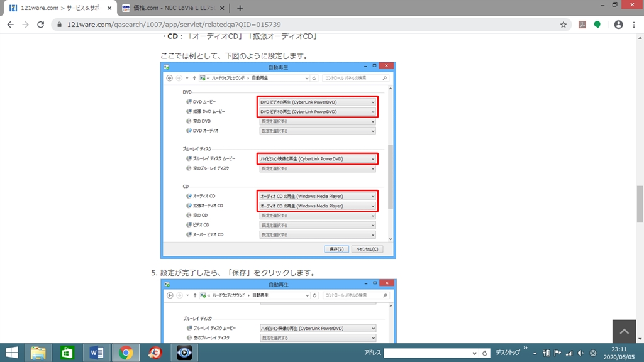Close the 価格.com tab
644x362 pixels.
pos(222,8)
